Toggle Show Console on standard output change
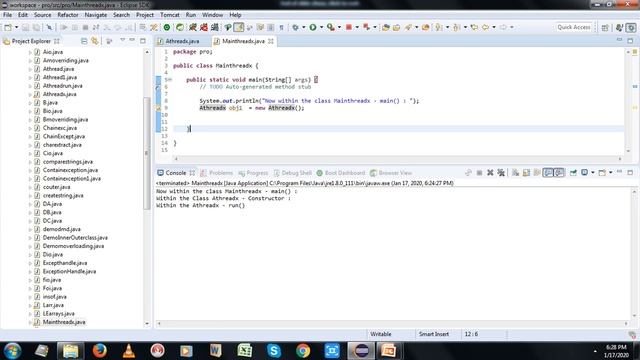Screen dimensions: 640x360 pos(548,173)
